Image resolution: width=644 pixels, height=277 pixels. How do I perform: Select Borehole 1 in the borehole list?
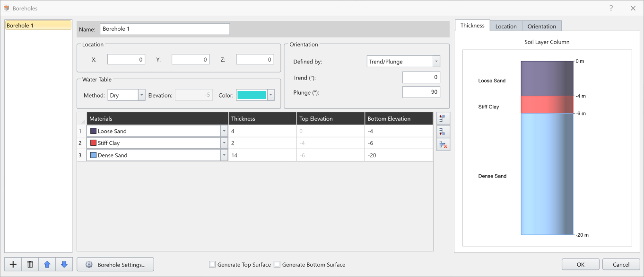point(38,26)
